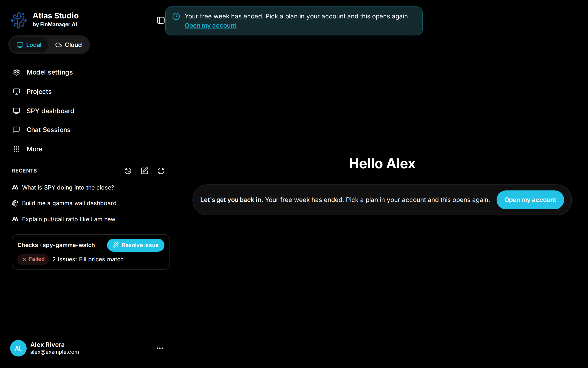Click the speech bubble icon for Chat Sessions
Viewport: 588px width, 368px height.
pos(17,130)
